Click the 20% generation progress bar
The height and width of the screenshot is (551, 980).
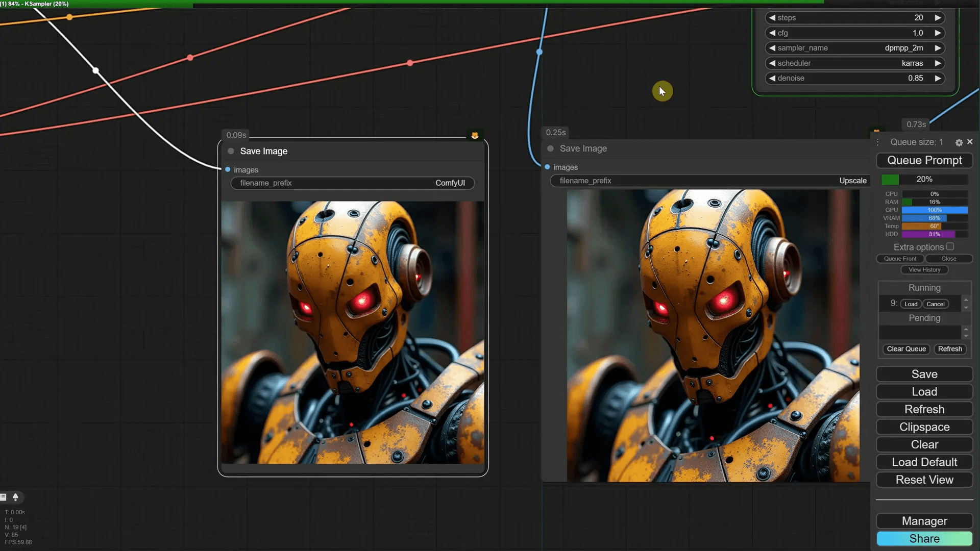point(924,179)
